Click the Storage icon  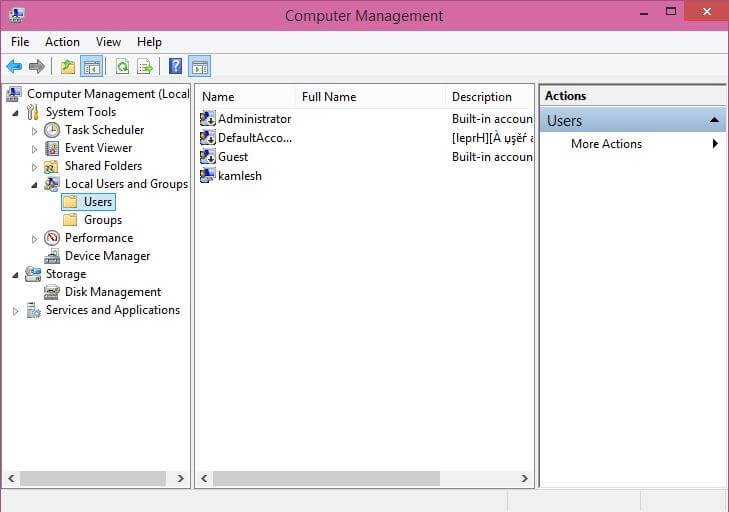point(33,274)
